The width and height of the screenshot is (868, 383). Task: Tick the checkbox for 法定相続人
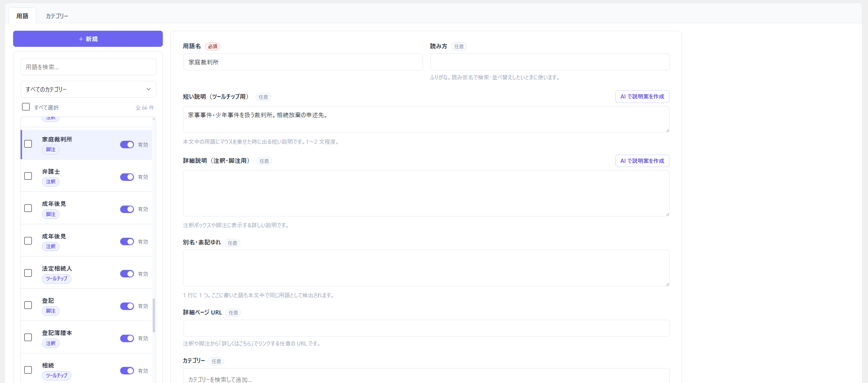(x=28, y=273)
